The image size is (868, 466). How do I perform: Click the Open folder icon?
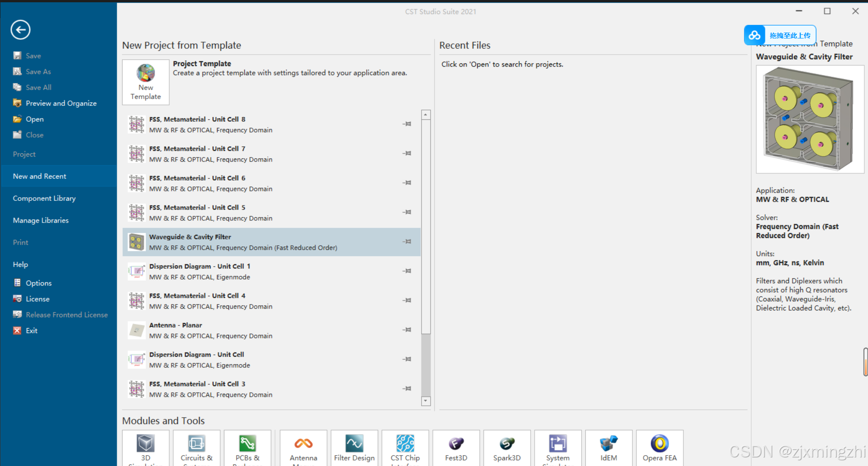(17, 119)
